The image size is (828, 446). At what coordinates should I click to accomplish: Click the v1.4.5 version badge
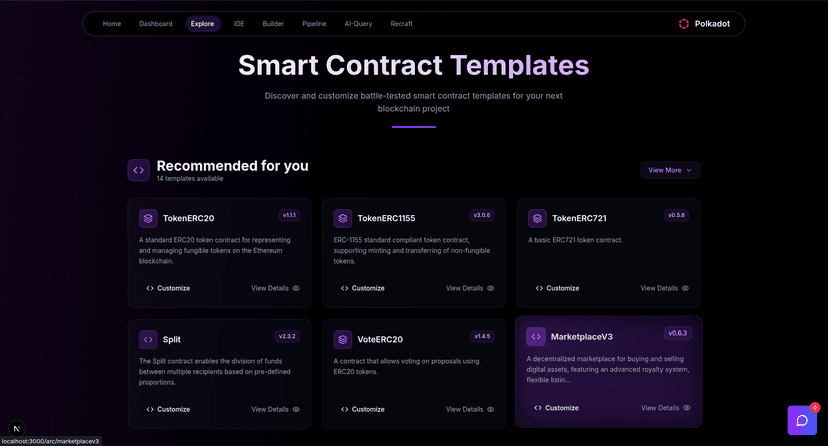tap(482, 336)
